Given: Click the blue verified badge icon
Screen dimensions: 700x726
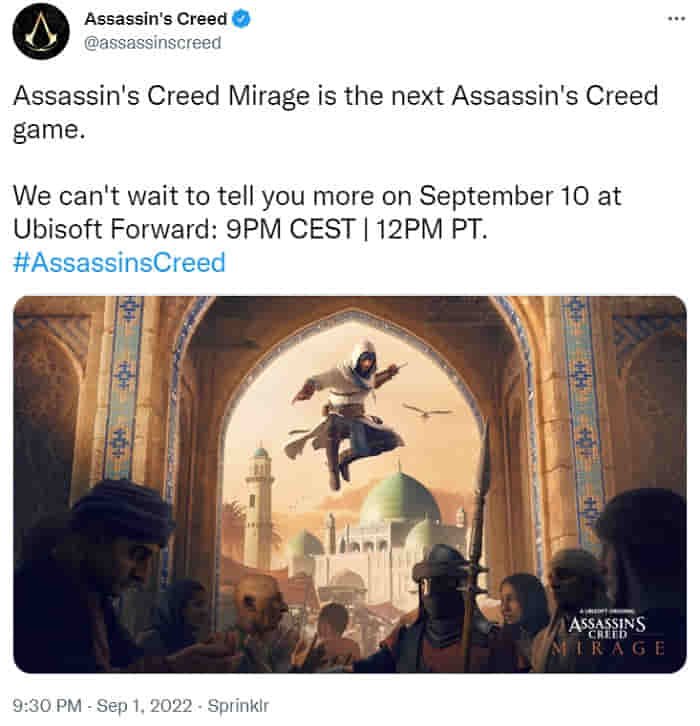Looking at the screenshot, I should click(x=241, y=19).
